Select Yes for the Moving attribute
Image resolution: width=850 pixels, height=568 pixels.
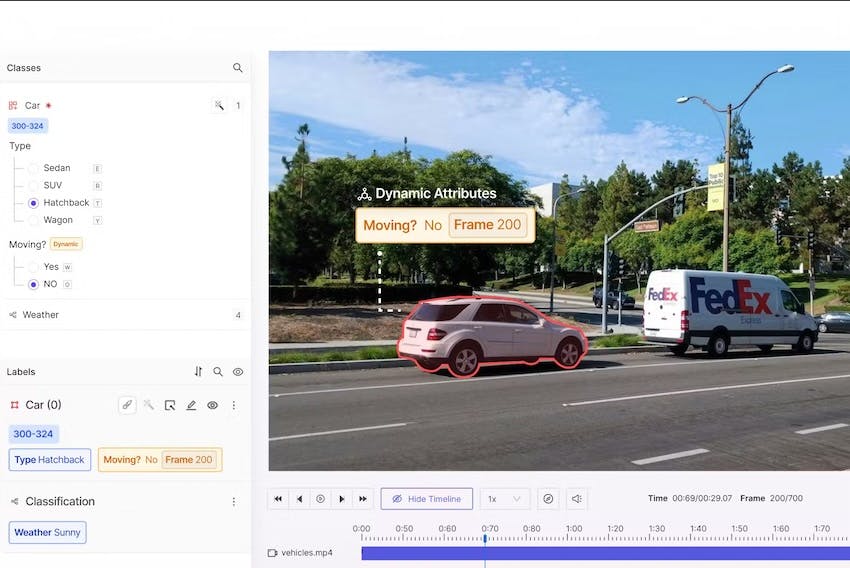click(34, 267)
